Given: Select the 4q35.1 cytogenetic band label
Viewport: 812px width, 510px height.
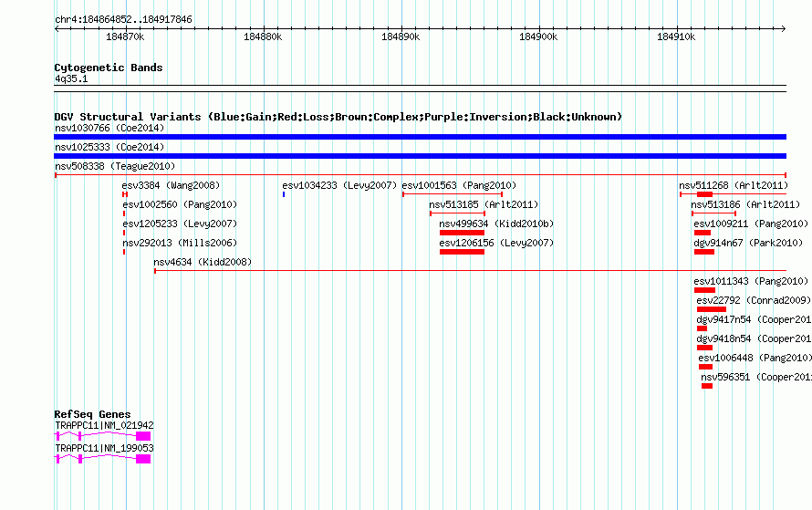Looking at the screenshot, I should click(71, 78).
